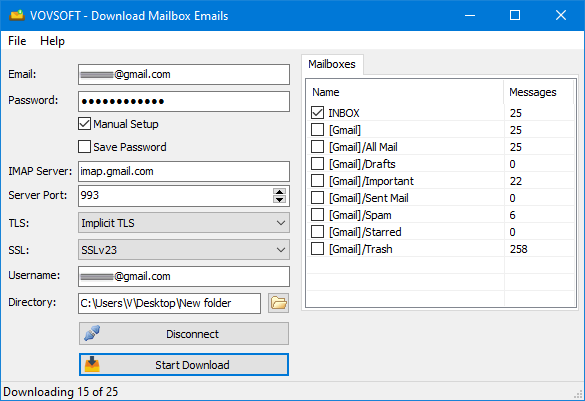Click into the IMAP Server field
The height and width of the screenshot is (401, 585).
tap(184, 171)
